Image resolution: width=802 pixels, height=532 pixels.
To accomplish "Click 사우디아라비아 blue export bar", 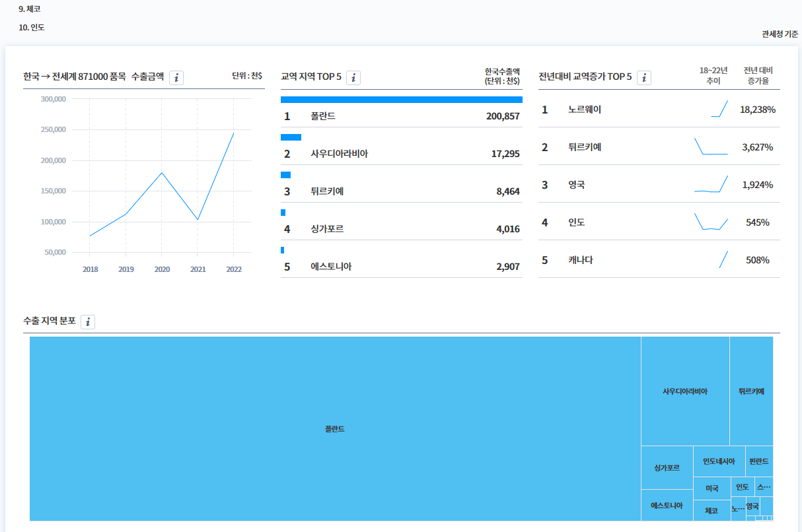I will 291,137.
